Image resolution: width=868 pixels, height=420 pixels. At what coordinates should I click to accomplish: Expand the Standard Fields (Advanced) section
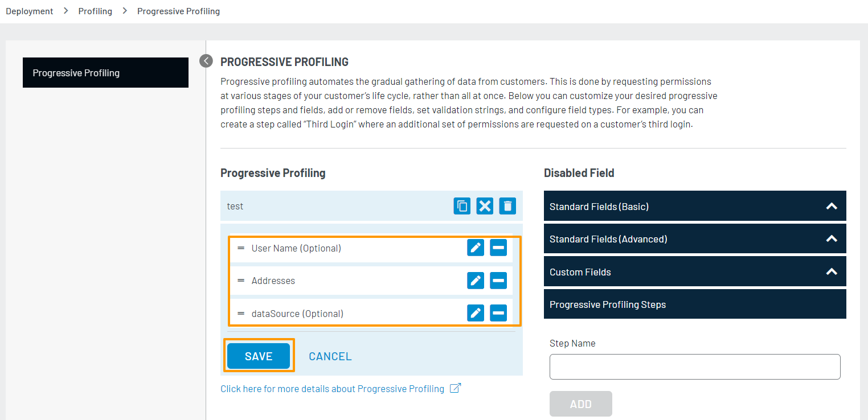pyautogui.click(x=832, y=239)
